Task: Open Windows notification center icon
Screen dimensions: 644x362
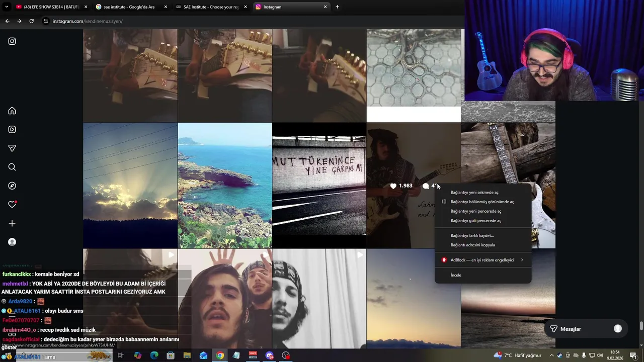Action: point(633,355)
